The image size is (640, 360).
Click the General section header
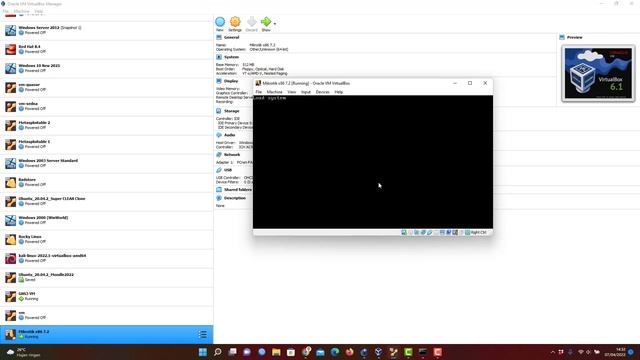pos(231,37)
